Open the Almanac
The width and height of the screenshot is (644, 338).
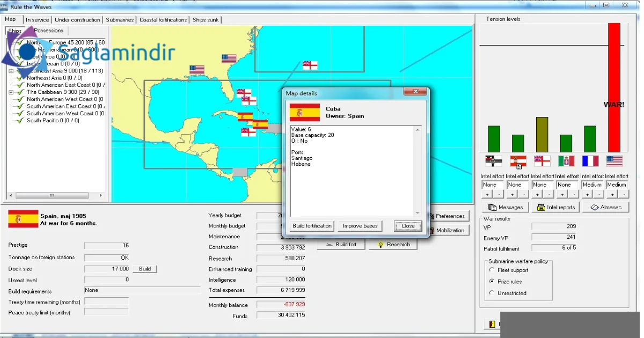point(605,207)
